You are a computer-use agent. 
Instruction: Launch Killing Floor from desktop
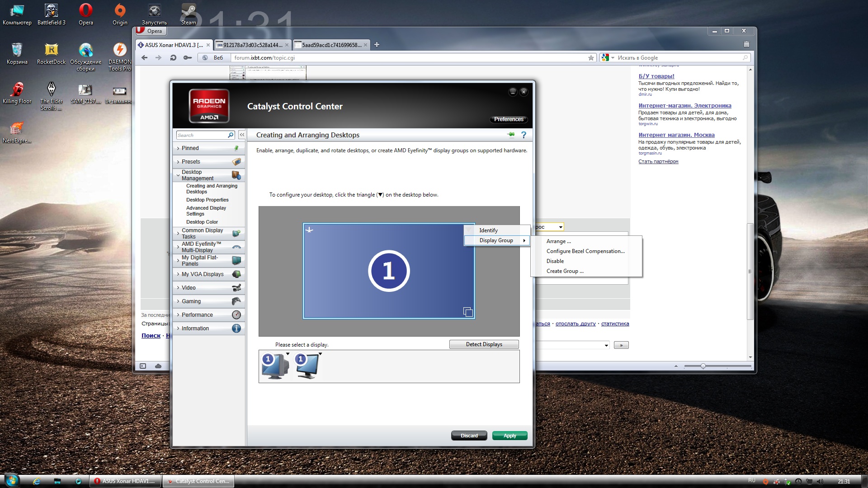click(17, 93)
